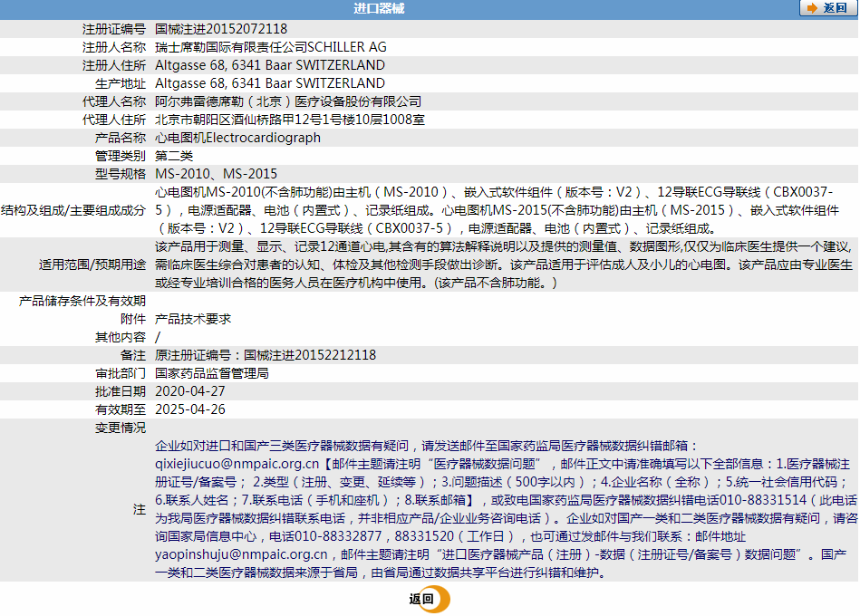Select structure description starting 心电图机MS-2010(不含肺功能)
This screenshot has height=616, width=860.
click(497, 210)
